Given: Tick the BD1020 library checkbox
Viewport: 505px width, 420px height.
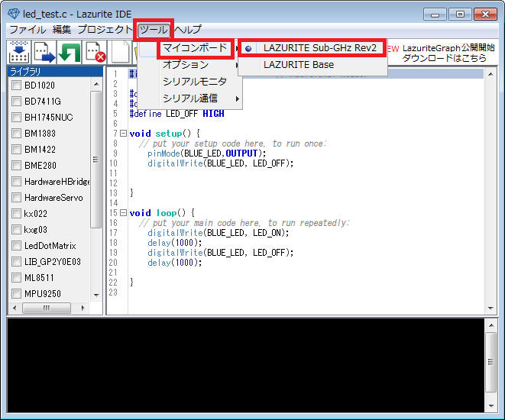Looking at the screenshot, I should [x=16, y=86].
